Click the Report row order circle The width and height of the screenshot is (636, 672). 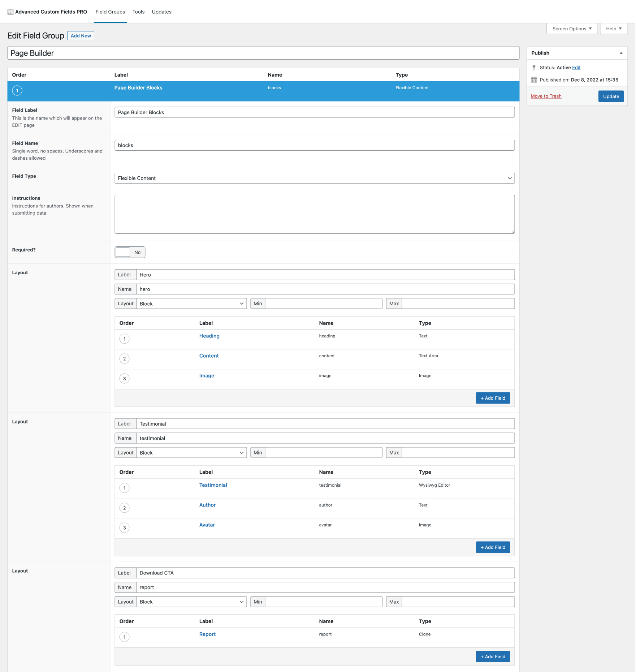(124, 637)
